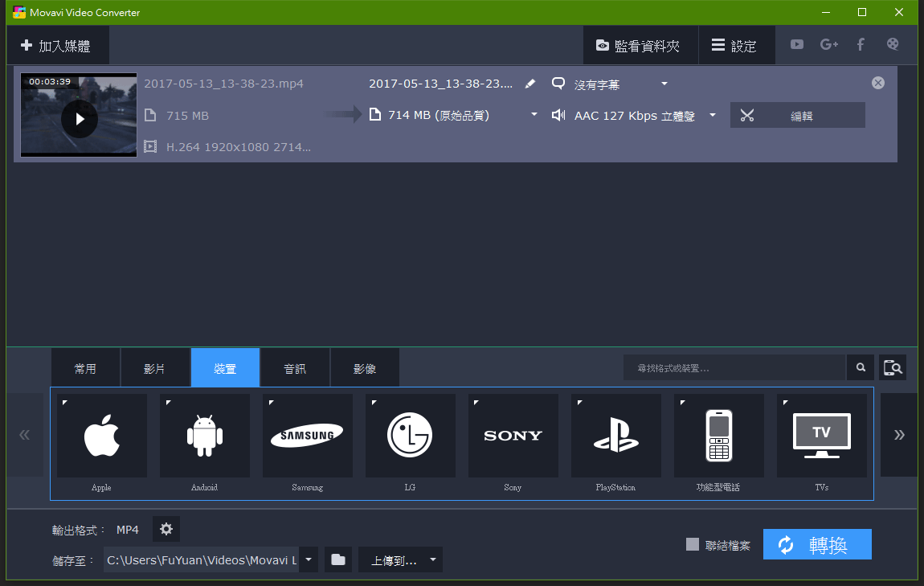Open Movavi's YouTube channel icon
This screenshot has height=586, width=924.
[796, 45]
